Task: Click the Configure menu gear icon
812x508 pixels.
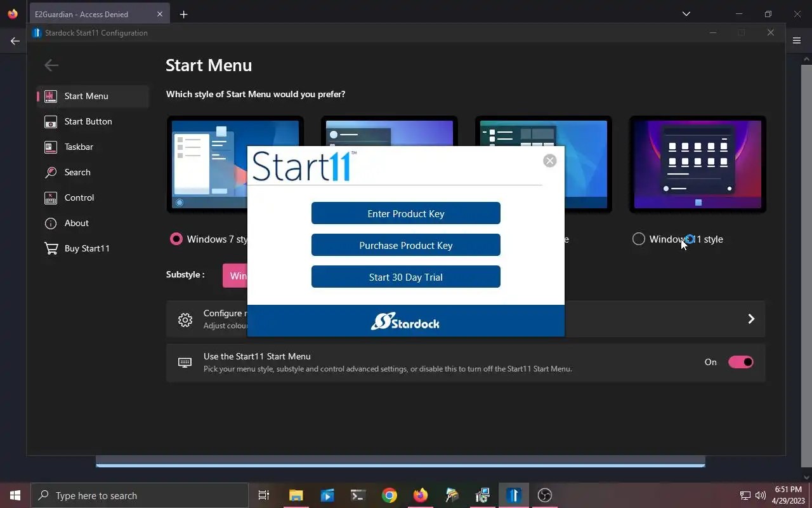Action: click(x=185, y=319)
